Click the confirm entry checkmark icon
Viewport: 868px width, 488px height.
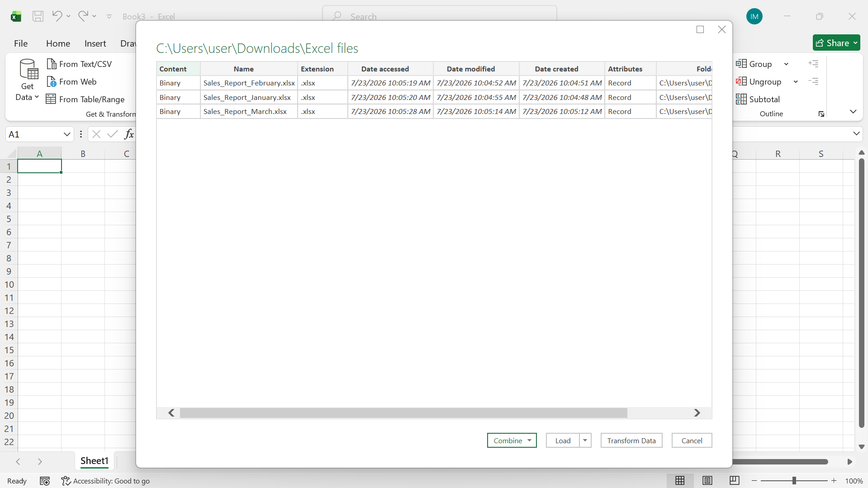pos(113,134)
